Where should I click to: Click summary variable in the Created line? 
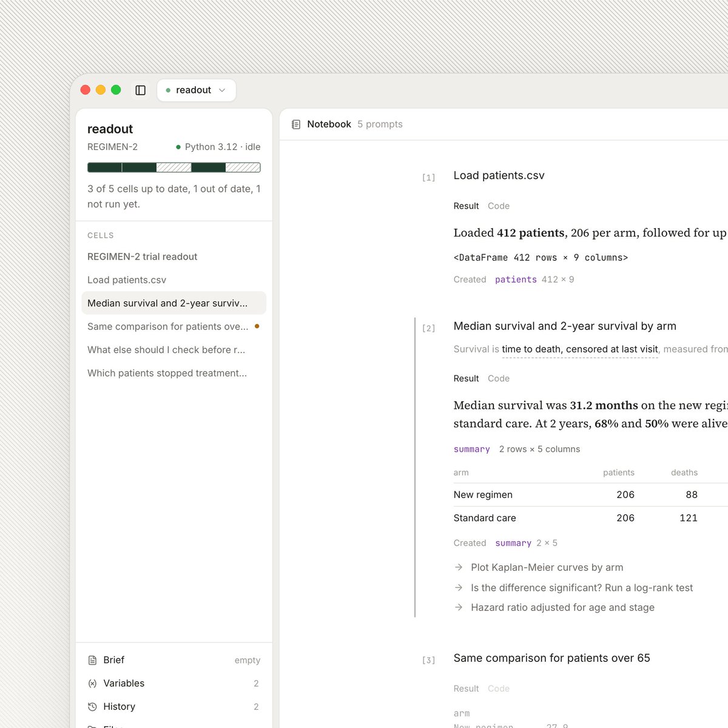pos(513,544)
